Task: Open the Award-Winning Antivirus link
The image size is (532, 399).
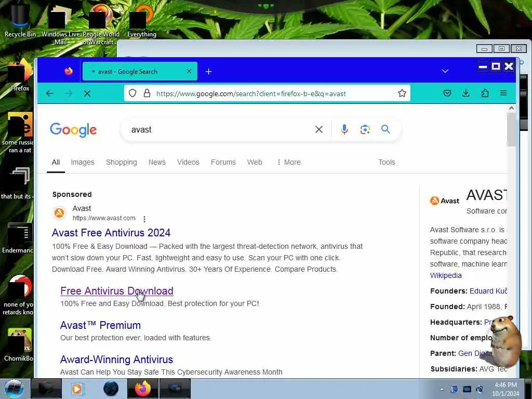Action: pos(116,360)
